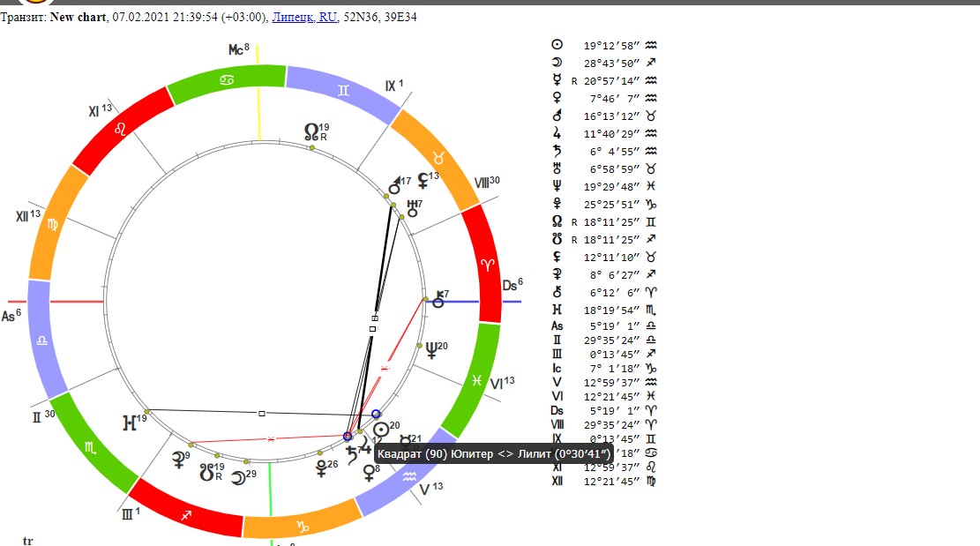Screen dimensions: 980x546
Task: Click the Capricorn sign segment on the zodiac ring
Action: (303, 527)
